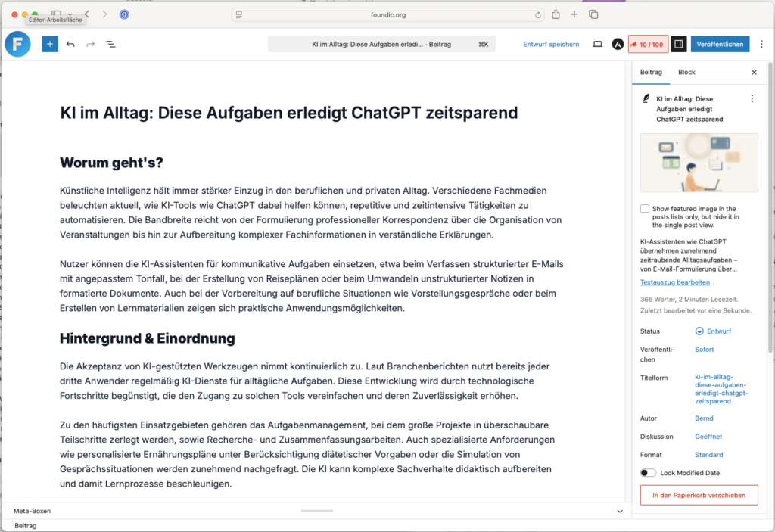Open the publish date setting 'Sofort'
Viewport: 775px width, 532px height.
click(x=704, y=350)
